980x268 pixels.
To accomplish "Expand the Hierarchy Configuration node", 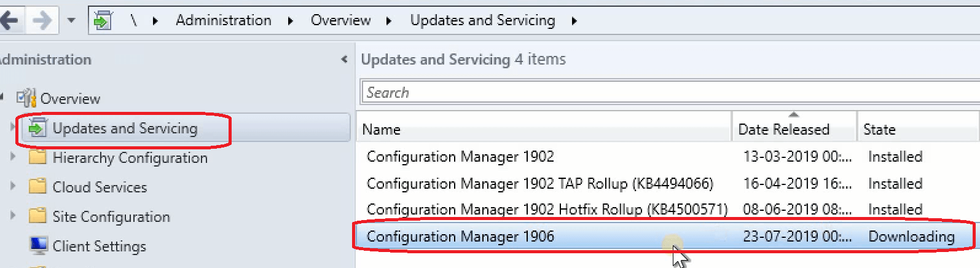I will (13, 157).
